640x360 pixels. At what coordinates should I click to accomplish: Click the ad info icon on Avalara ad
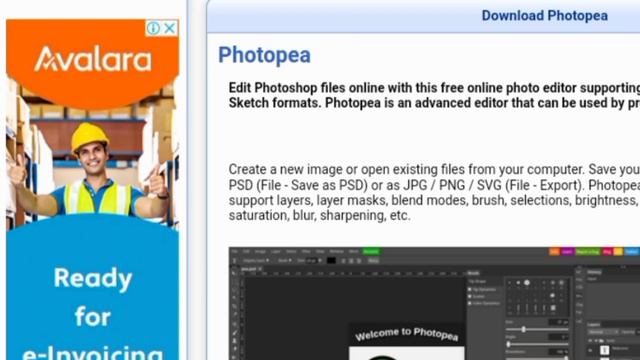[x=153, y=28]
